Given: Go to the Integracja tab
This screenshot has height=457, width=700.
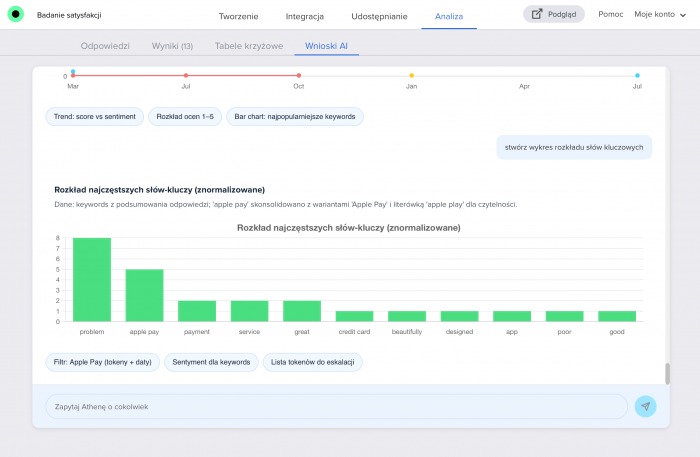Looking at the screenshot, I should [x=304, y=16].
